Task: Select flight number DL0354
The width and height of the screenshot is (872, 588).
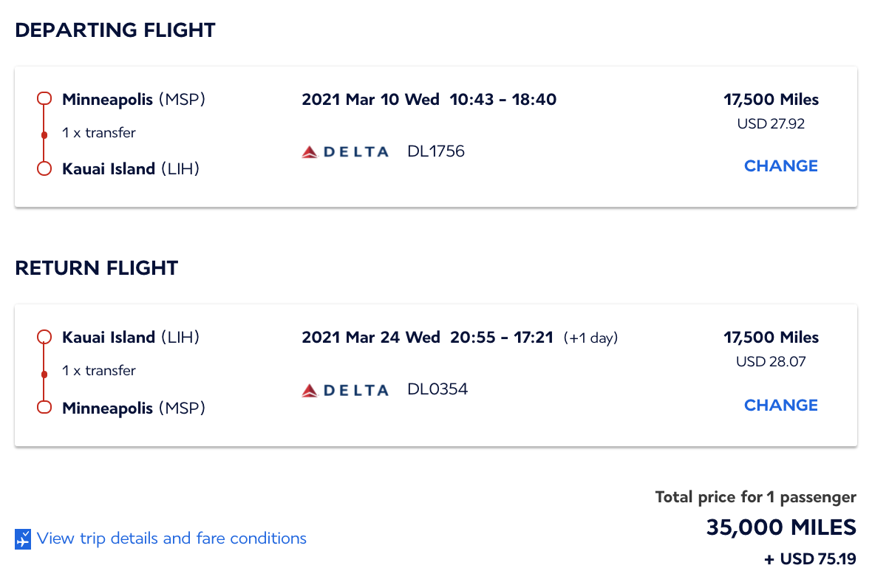Action: (x=437, y=389)
